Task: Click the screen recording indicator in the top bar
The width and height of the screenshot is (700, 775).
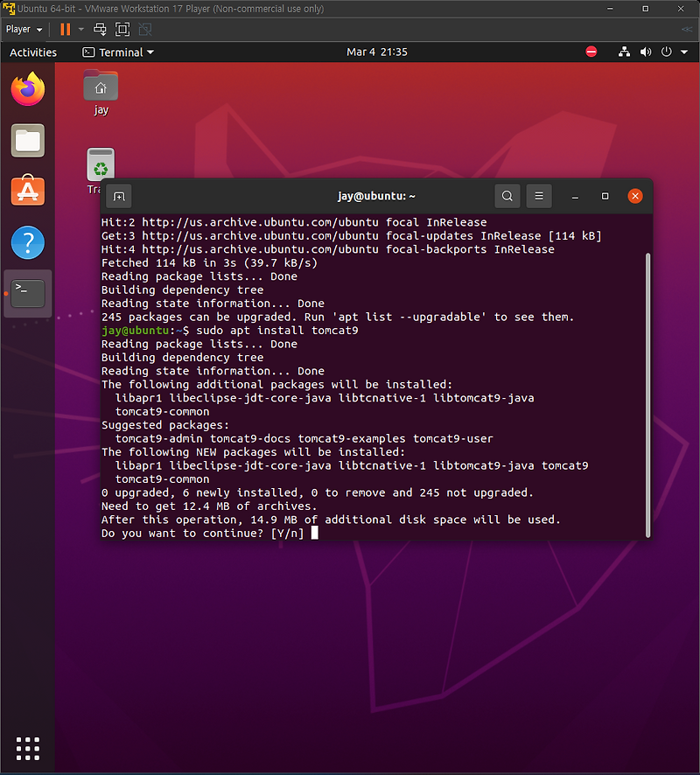Action: (591, 52)
